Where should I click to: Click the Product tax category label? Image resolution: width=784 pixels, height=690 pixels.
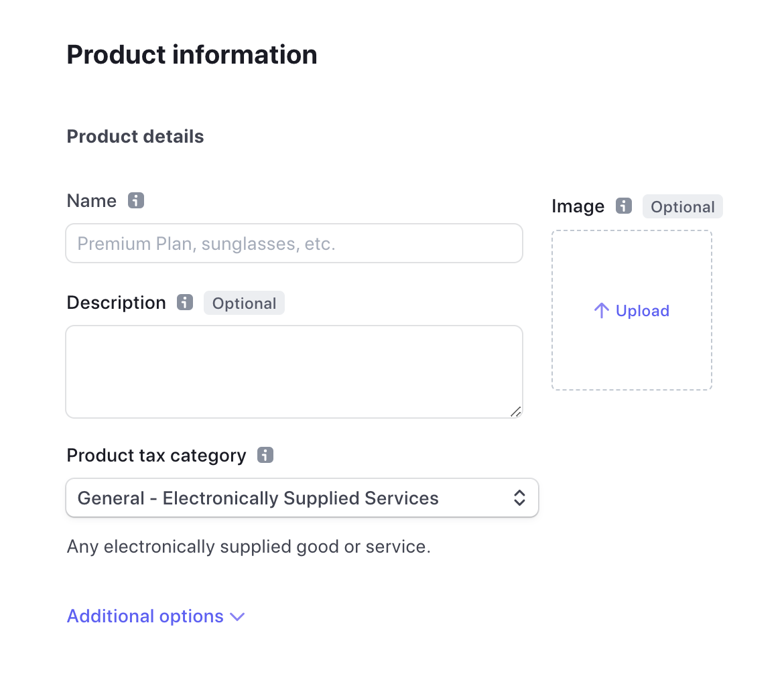pos(157,456)
